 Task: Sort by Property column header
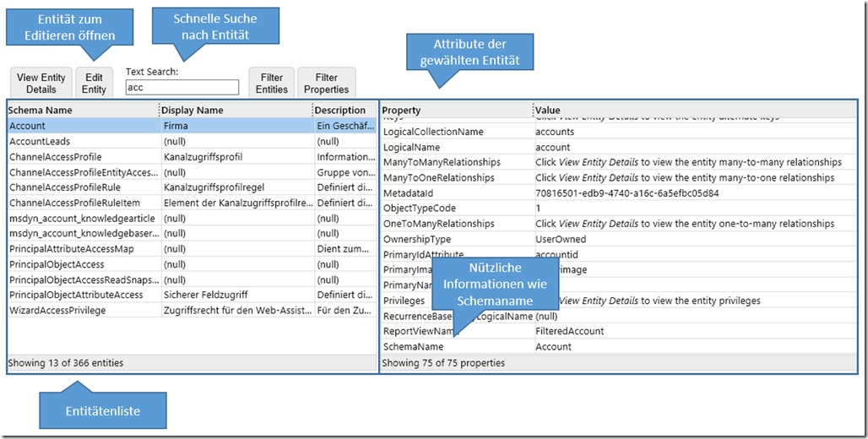pyautogui.click(x=455, y=110)
